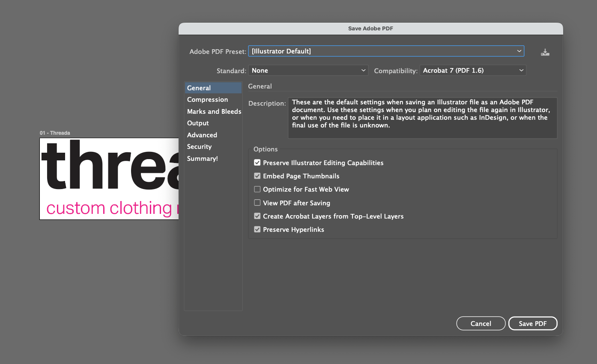Screen dimensions: 597x364
Task: Go to the Output category
Action: pos(213,123)
